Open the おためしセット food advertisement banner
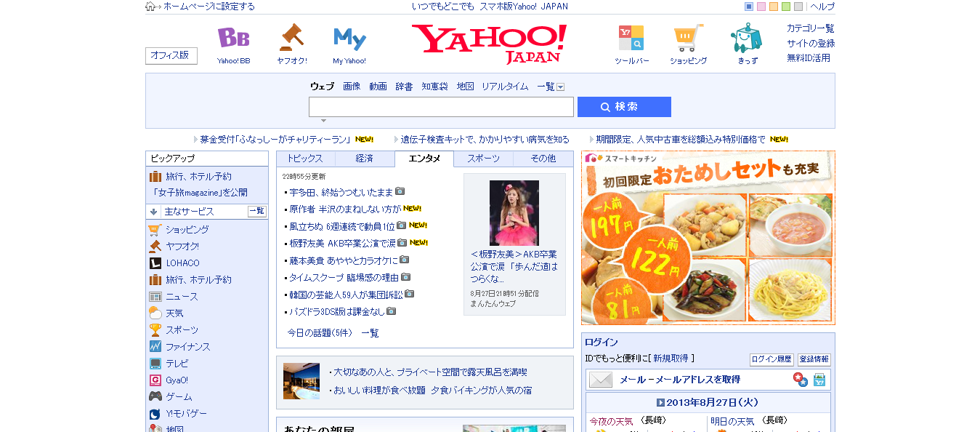This screenshot has height=432, width=980. (x=708, y=238)
